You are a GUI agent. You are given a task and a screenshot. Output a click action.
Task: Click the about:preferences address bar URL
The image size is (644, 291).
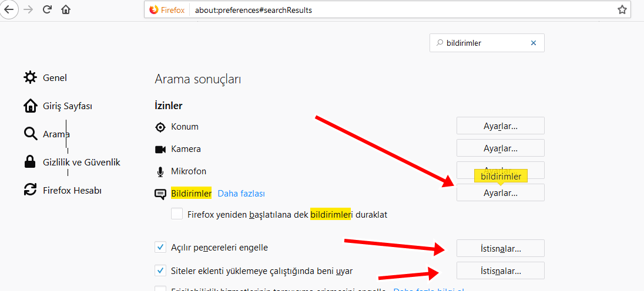coord(253,10)
